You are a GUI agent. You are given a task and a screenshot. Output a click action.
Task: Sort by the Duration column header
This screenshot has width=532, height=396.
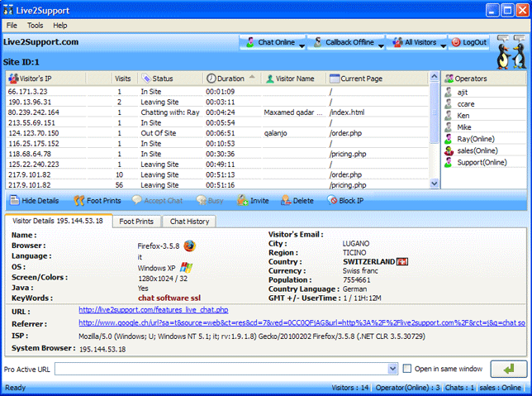point(230,79)
